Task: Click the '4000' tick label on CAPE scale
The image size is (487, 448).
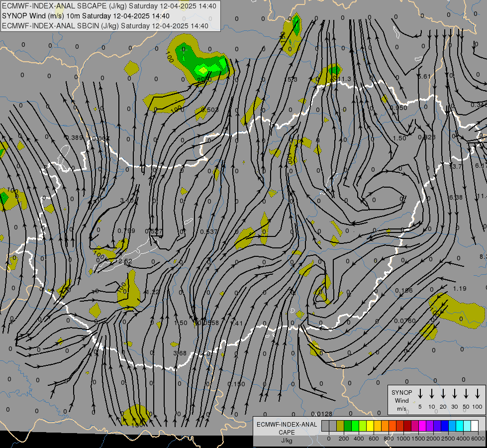Action: click(463, 439)
